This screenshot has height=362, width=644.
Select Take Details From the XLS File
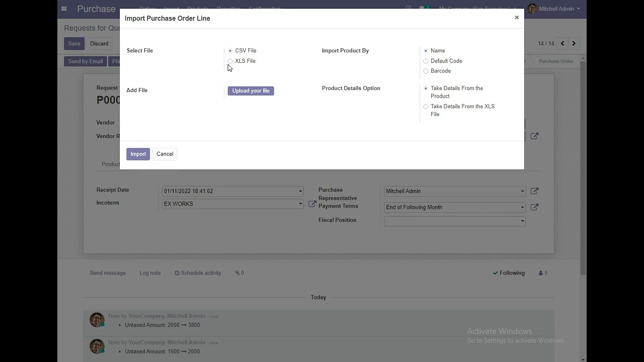click(x=426, y=107)
